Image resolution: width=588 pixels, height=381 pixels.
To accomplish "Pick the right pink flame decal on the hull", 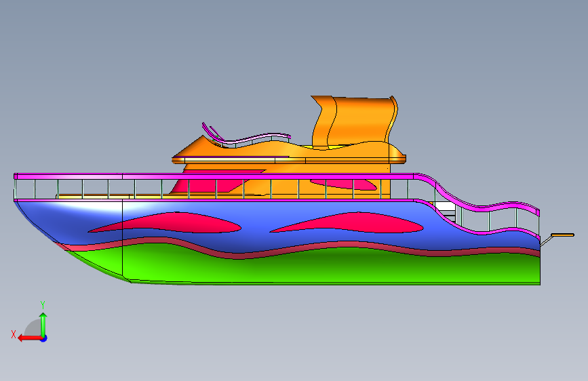I will click(x=347, y=223).
